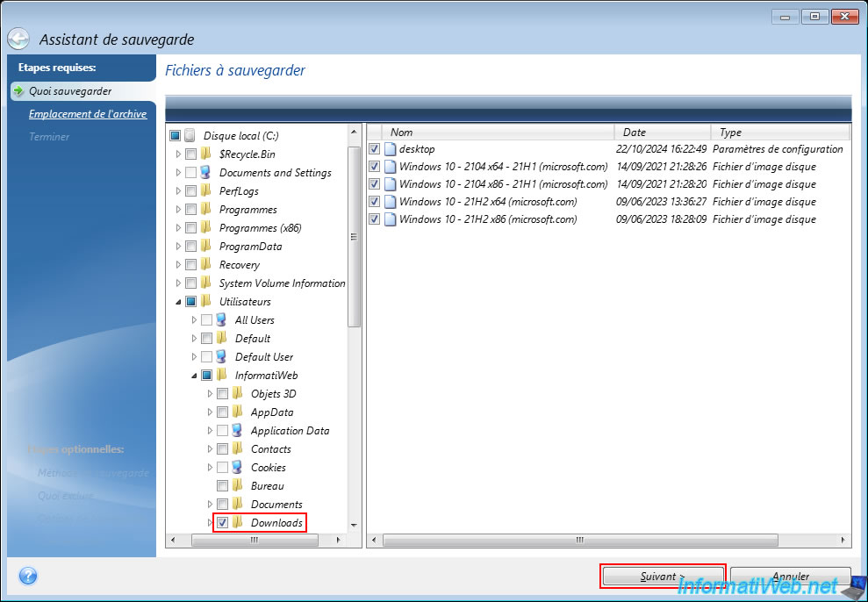This screenshot has height=602, width=868.
Task: Click the Recovery folder icon
Action: click(206, 265)
